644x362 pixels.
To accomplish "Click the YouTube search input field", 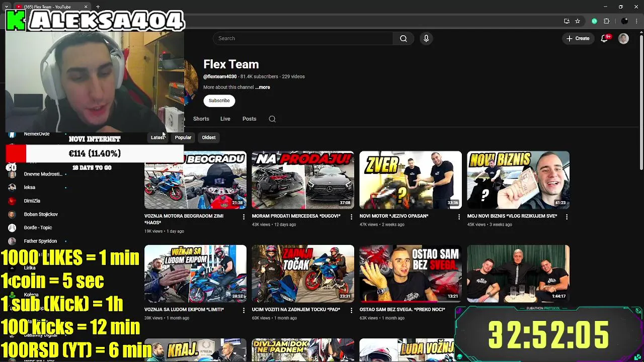I will (303, 38).
